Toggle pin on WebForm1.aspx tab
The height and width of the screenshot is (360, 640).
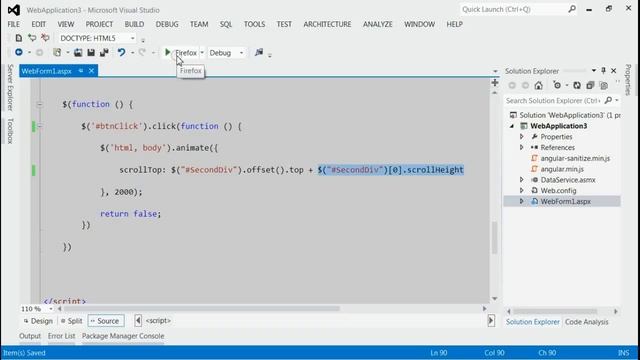coord(81,71)
